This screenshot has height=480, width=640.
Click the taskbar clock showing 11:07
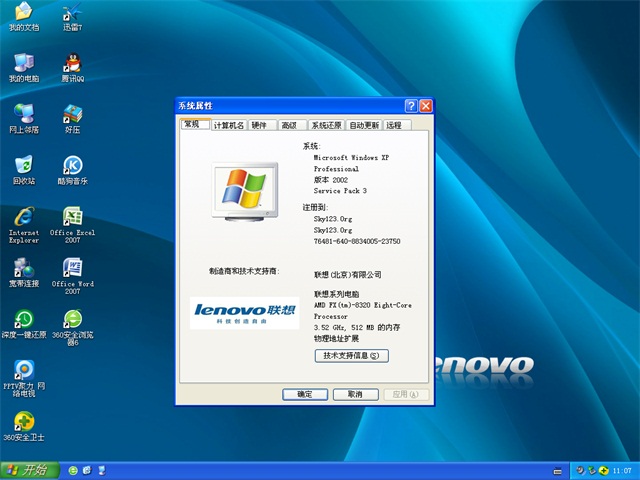(x=622, y=471)
